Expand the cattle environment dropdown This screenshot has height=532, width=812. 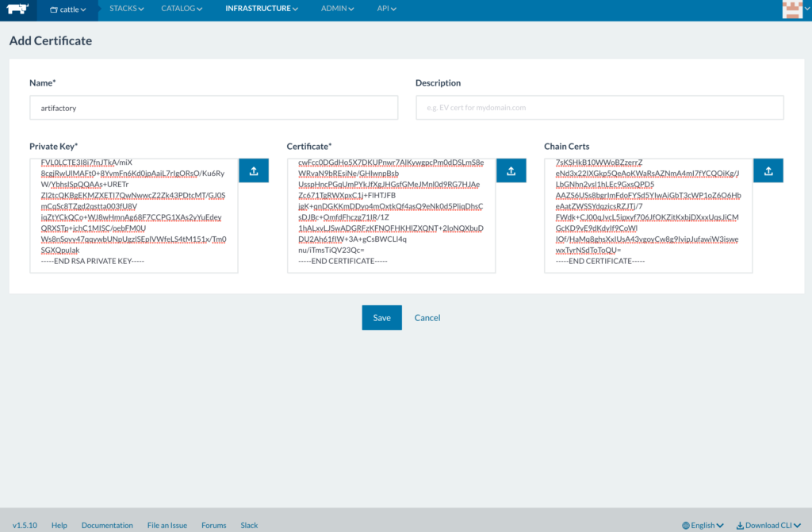[x=67, y=10]
